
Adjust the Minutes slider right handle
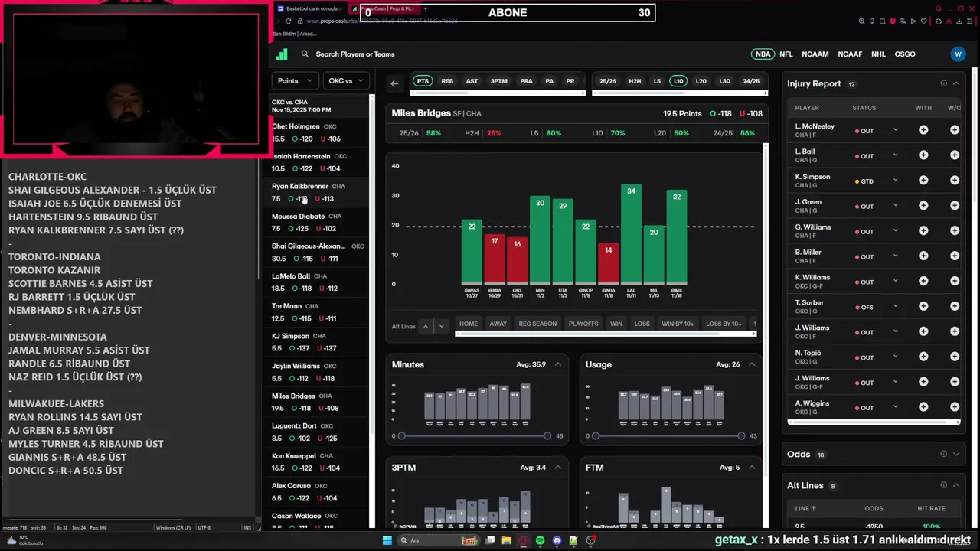point(547,435)
